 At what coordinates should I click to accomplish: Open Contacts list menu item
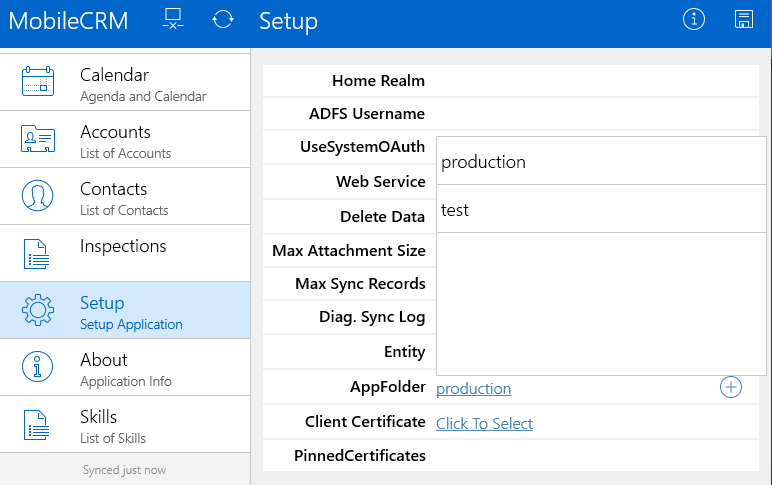pos(125,196)
